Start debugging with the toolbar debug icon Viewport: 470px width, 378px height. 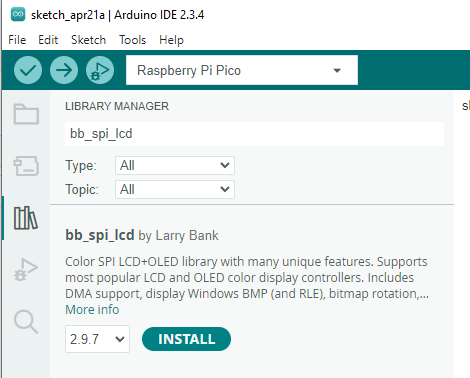click(x=100, y=70)
